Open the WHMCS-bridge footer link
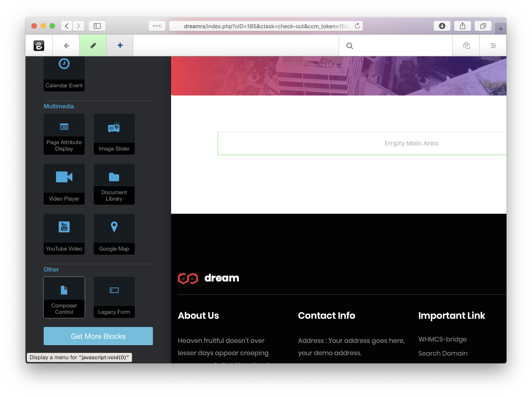 pos(442,339)
